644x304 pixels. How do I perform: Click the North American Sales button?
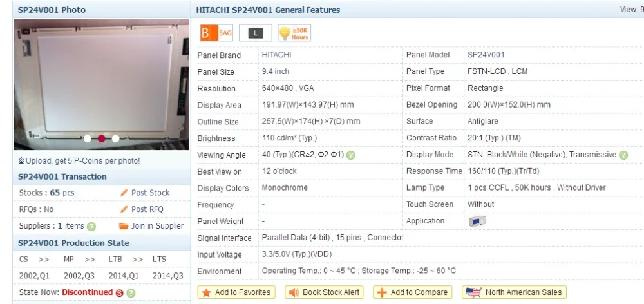click(x=514, y=292)
